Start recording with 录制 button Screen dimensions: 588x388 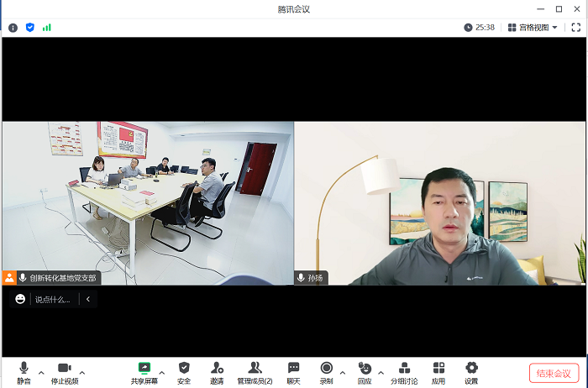coord(326,372)
